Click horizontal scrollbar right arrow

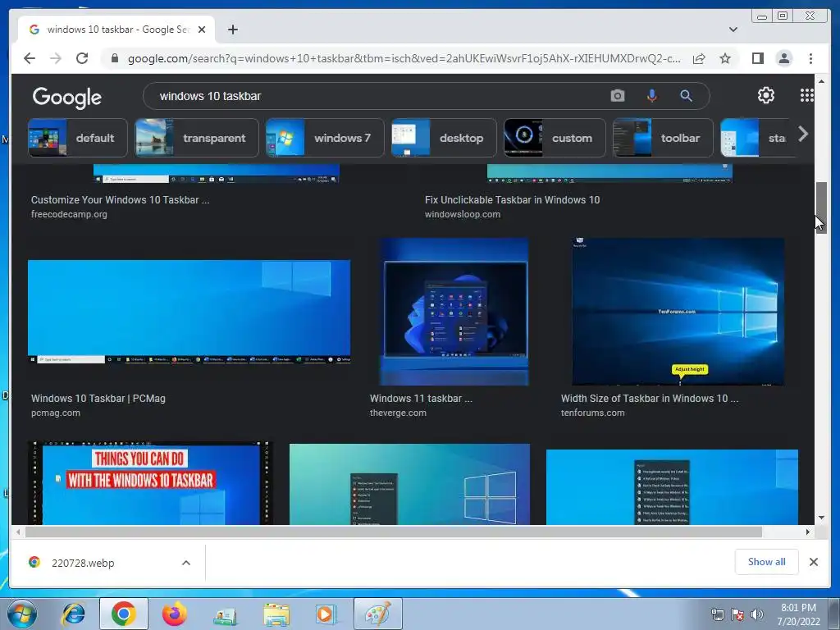click(808, 532)
